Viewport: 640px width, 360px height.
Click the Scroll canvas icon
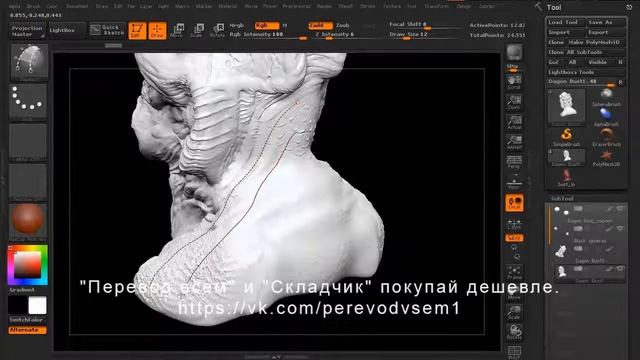[514, 82]
